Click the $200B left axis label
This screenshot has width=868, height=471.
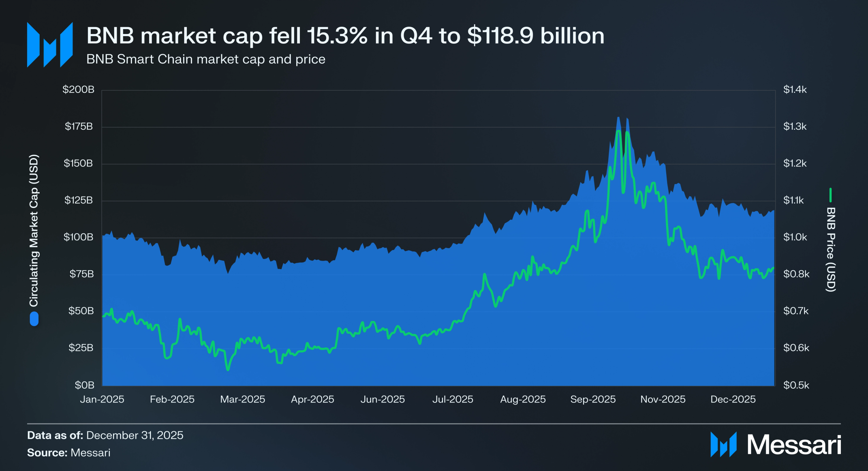[78, 90]
